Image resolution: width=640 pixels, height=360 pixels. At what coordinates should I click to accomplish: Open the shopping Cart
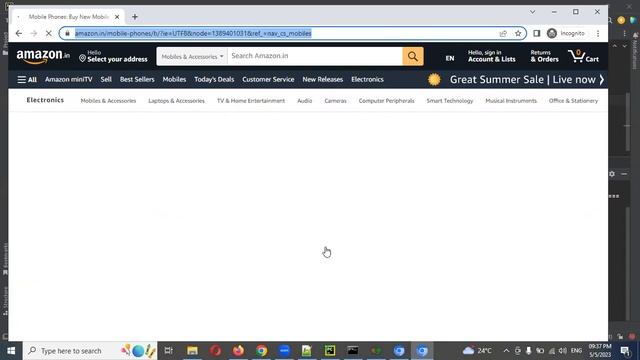(x=583, y=56)
